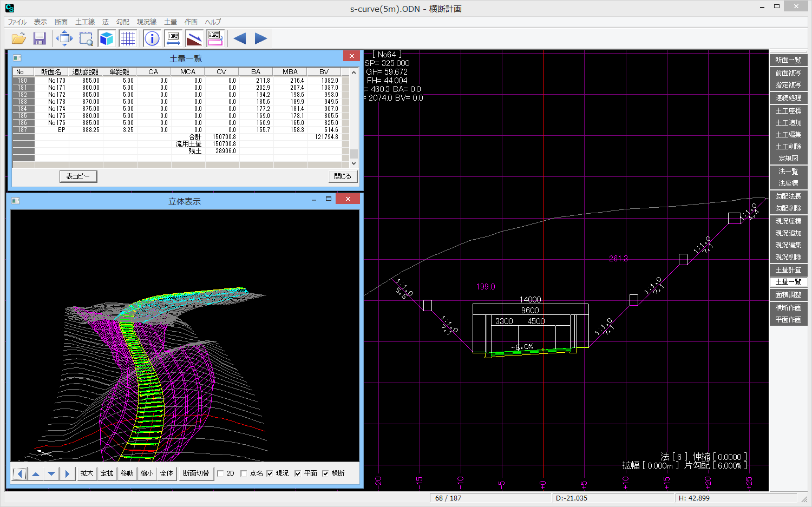Screen dimensions: 812x507
Task: Open the information icon in the toolbar
Action: [152, 38]
